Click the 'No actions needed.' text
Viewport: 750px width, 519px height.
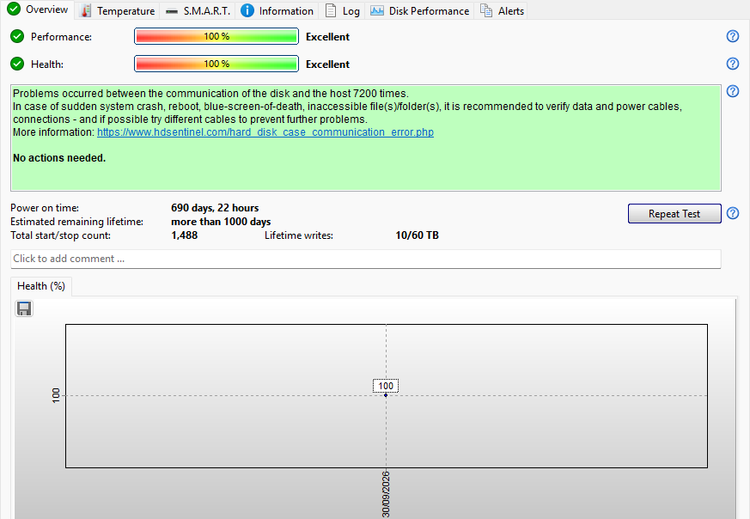click(59, 158)
